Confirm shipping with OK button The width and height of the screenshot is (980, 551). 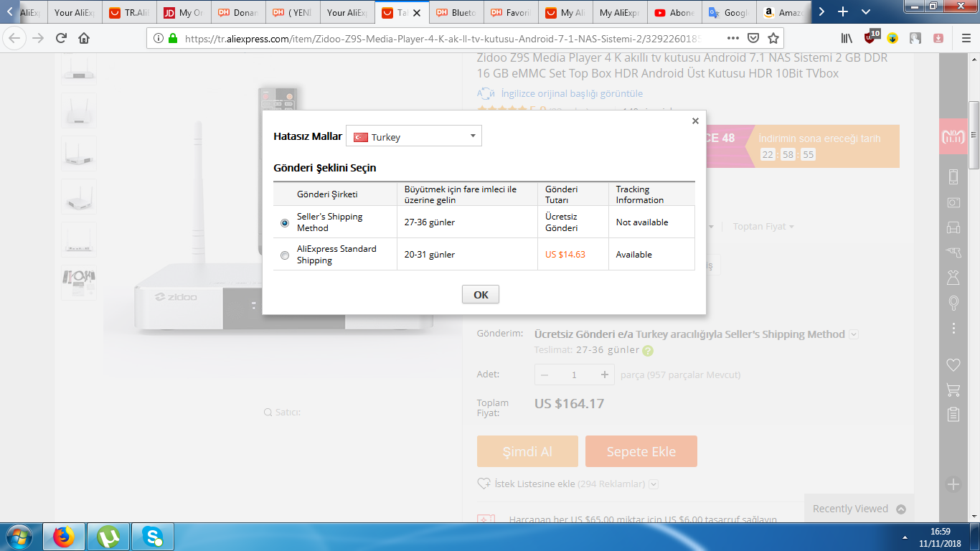coord(481,295)
